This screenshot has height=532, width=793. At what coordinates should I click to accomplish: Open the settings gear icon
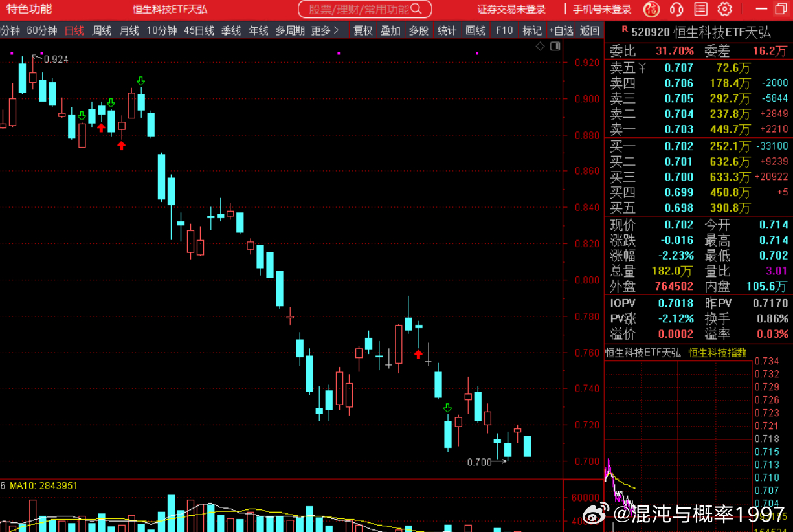tap(725, 9)
